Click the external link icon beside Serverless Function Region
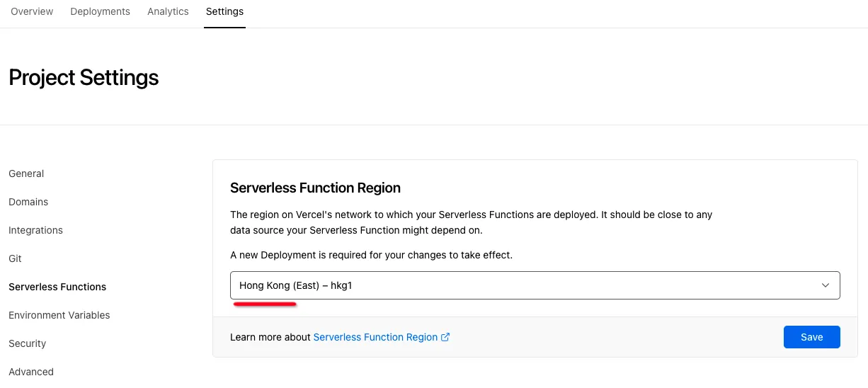Image resolution: width=868 pixels, height=388 pixels. [x=445, y=337]
